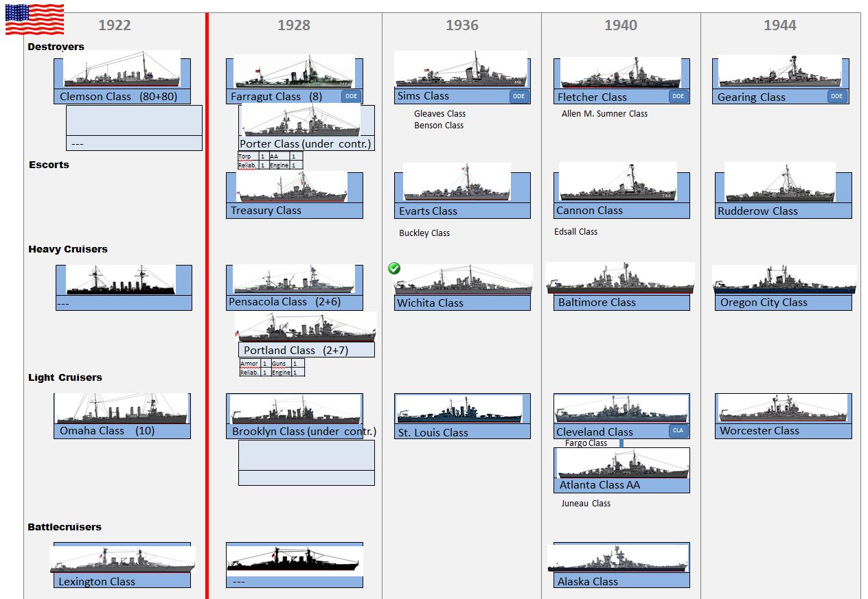Click the Atlanta Class AA label
The height and width of the screenshot is (599, 868).
[x=599, y=485]
